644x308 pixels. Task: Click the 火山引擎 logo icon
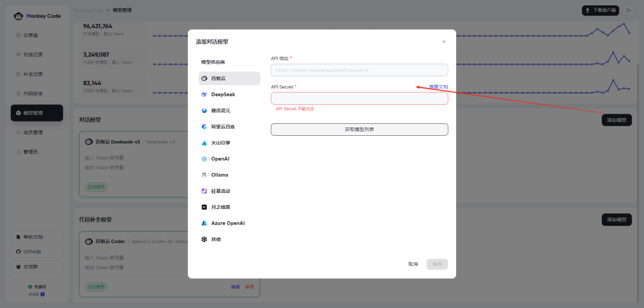[204, 143]
